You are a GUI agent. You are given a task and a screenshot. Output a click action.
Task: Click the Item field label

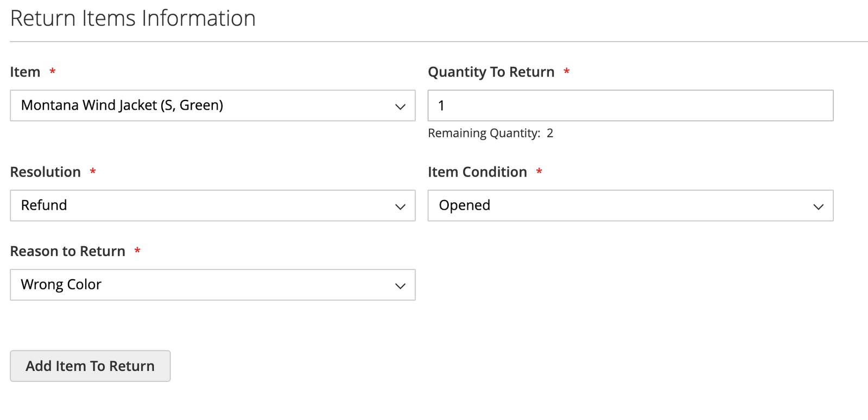(25, 72)
